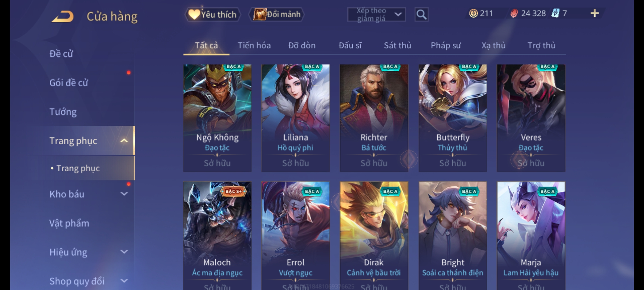Select the Maloch Ác ma địa ngục skin
Screen dimensions: 644x290
coord(217,236)
